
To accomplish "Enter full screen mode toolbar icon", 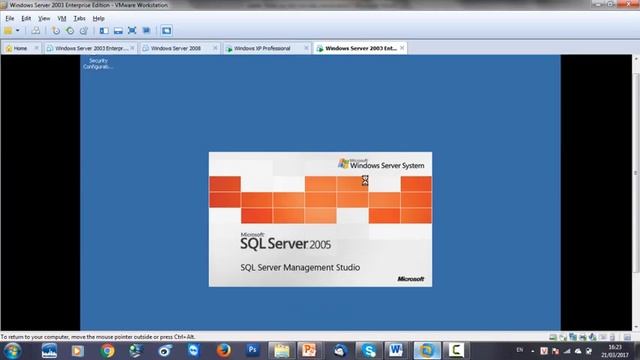I will click(x=132, y=31).
